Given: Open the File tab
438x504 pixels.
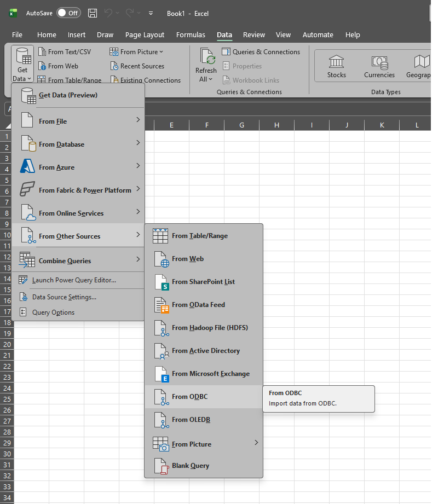Looking at the screenshot, I should coord(17,34).
